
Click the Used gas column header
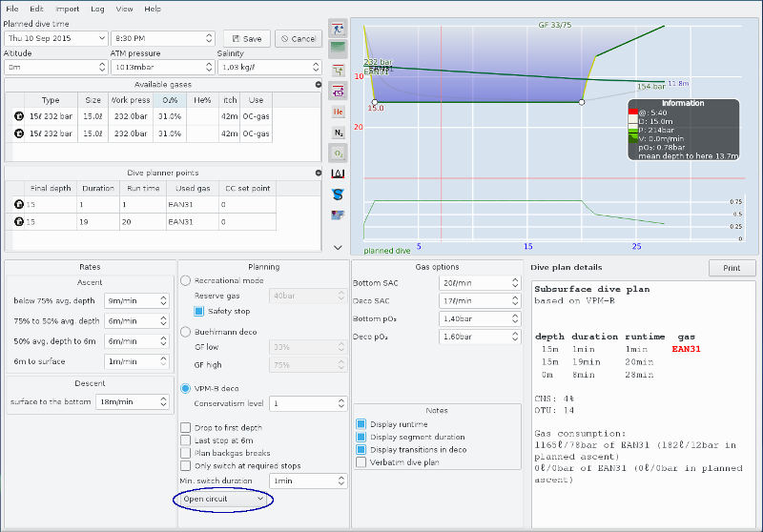193,188
